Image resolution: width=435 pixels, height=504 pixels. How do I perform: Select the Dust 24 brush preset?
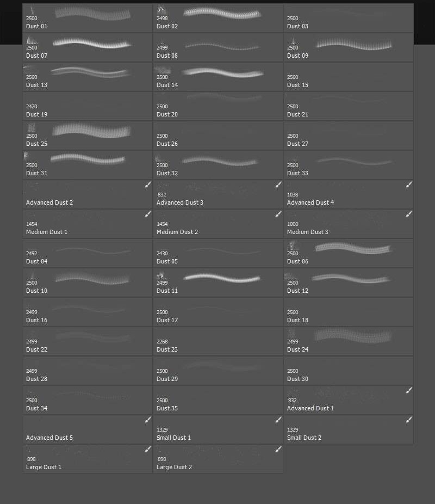point(349,341)
